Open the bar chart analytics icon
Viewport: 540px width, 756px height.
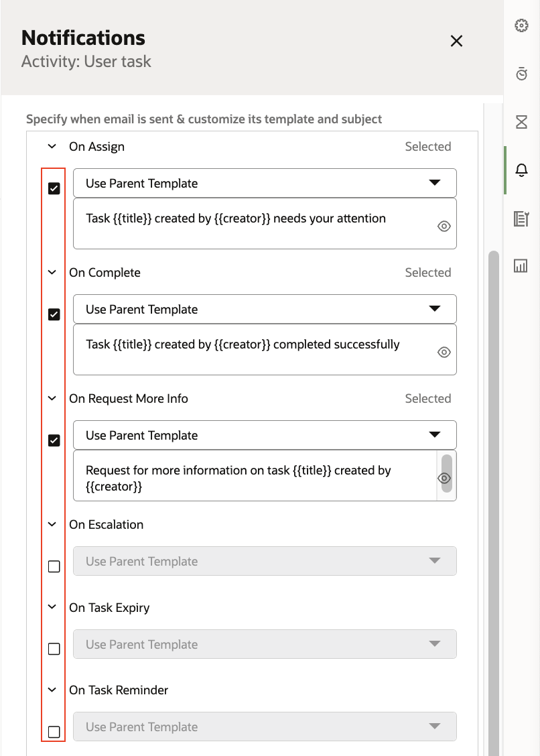point(521,265)
